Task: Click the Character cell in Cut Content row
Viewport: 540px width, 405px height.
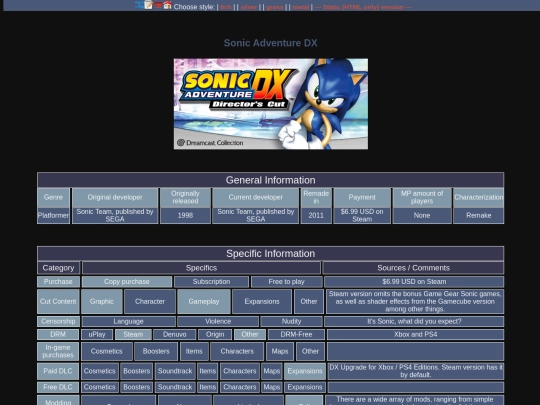Action: [150, 301]
